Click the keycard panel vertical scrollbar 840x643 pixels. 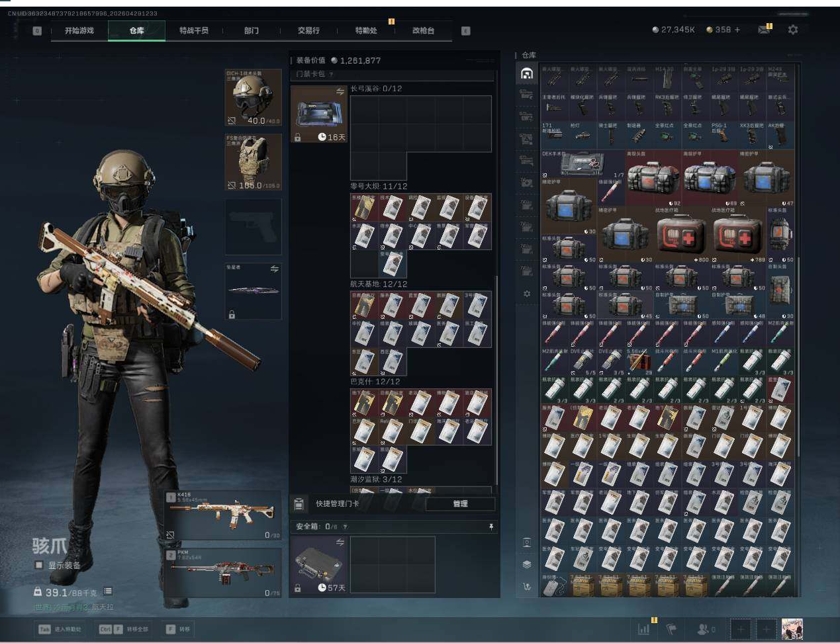pos(496,380)
